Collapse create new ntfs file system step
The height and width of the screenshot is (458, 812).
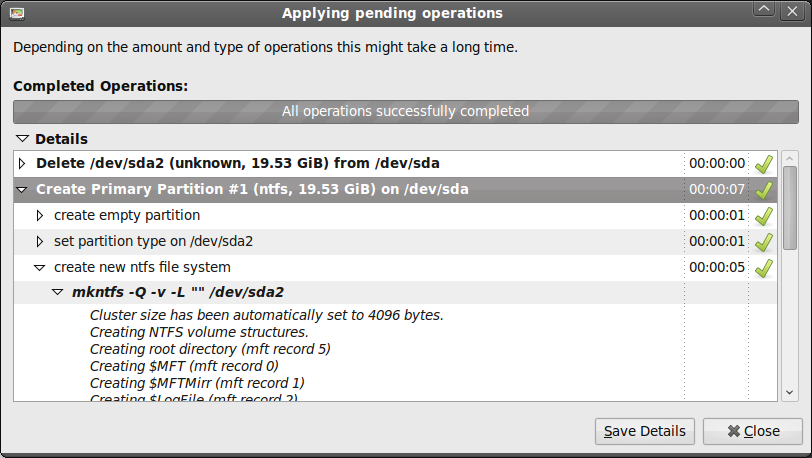pyautogui.click(x=40, y=267)
